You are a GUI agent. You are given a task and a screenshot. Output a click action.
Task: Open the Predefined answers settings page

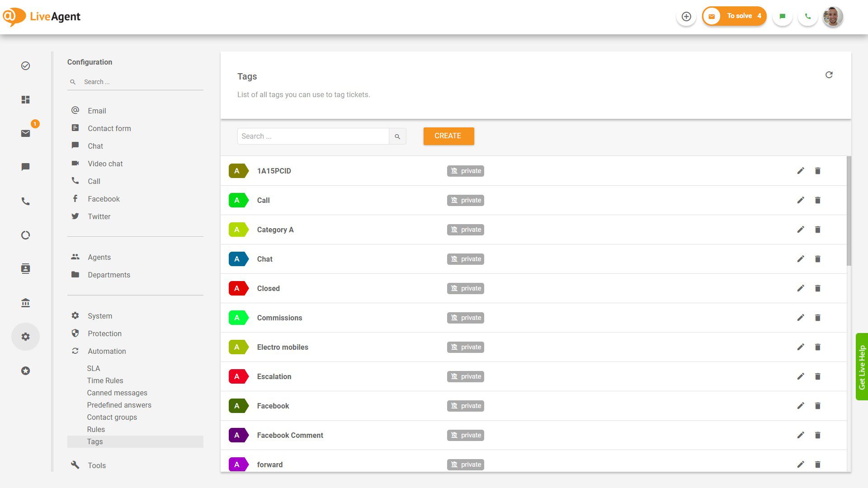point(119,405)
